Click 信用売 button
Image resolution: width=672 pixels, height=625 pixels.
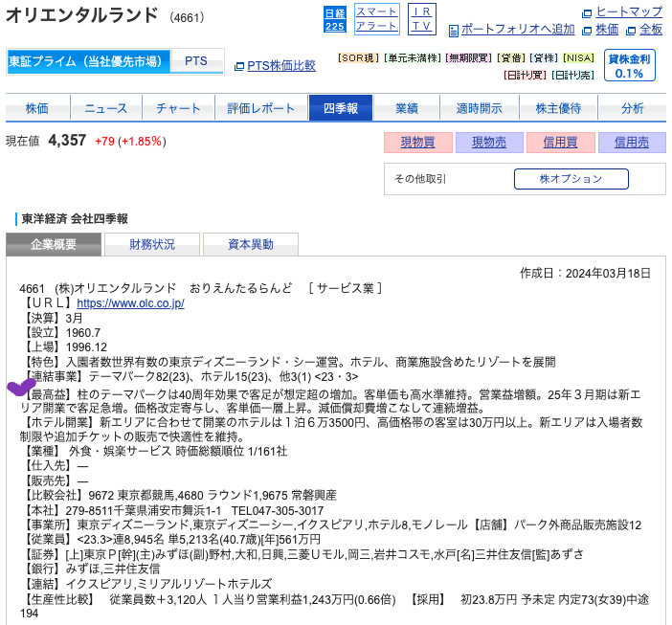[x=632, y=143]
